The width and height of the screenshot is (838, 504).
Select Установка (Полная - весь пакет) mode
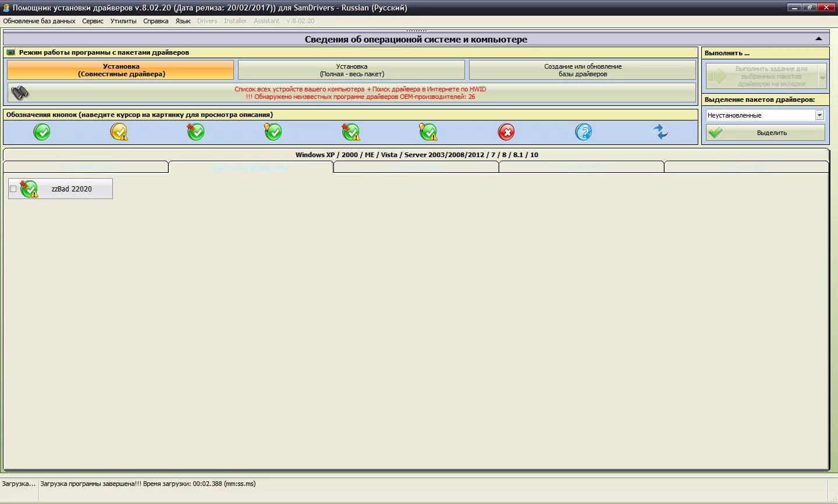click(x=351, y=70)
